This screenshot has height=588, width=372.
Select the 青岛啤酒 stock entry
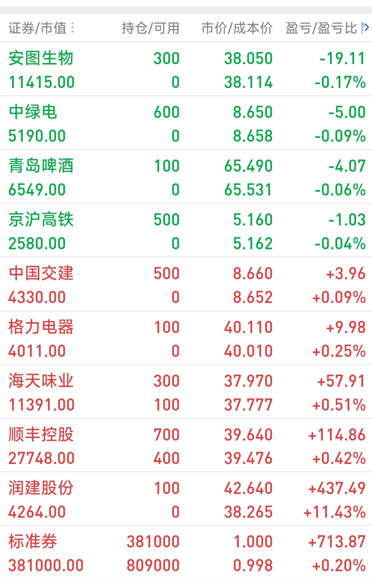click(186, 177)
